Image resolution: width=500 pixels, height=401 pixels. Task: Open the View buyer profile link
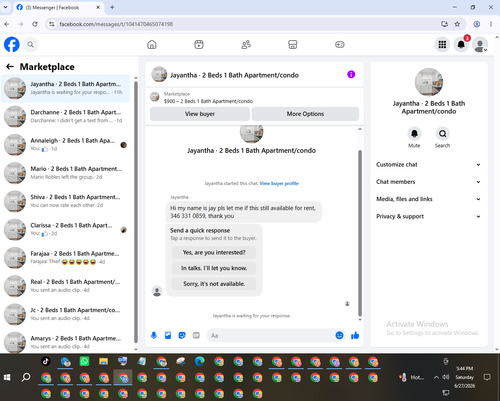pos(279,183)
